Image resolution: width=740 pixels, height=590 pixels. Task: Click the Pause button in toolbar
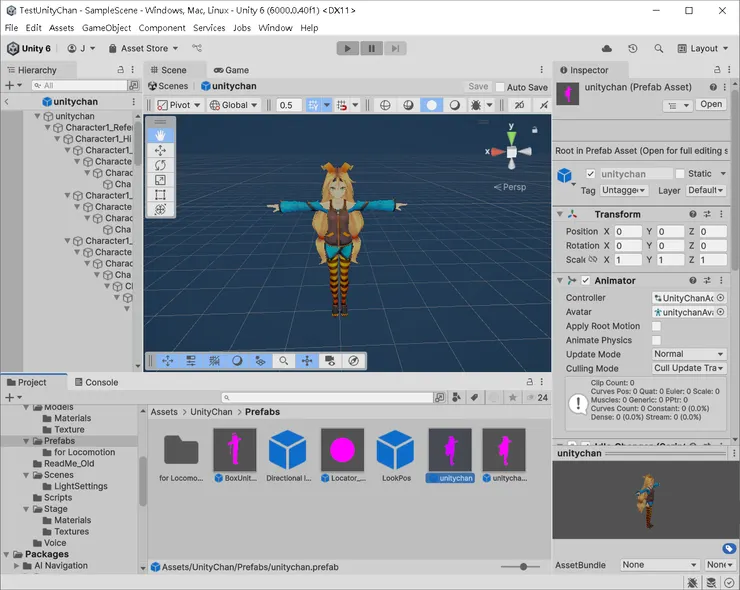(371, 48)
